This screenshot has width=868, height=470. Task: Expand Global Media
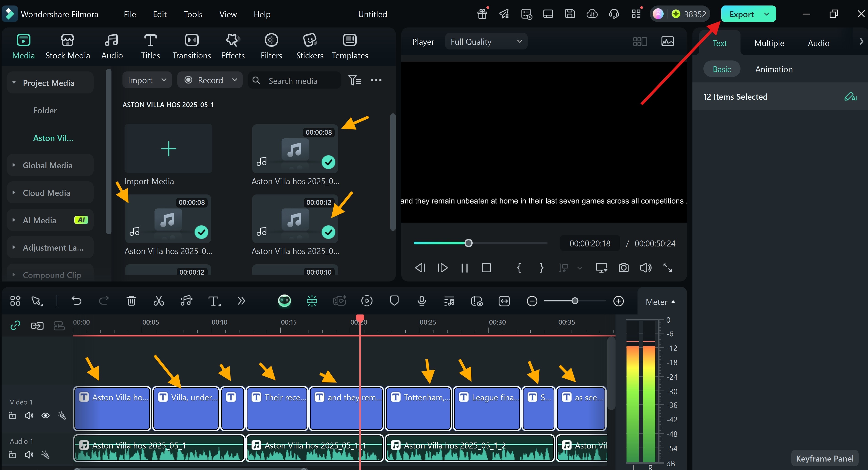pos(14,165)
